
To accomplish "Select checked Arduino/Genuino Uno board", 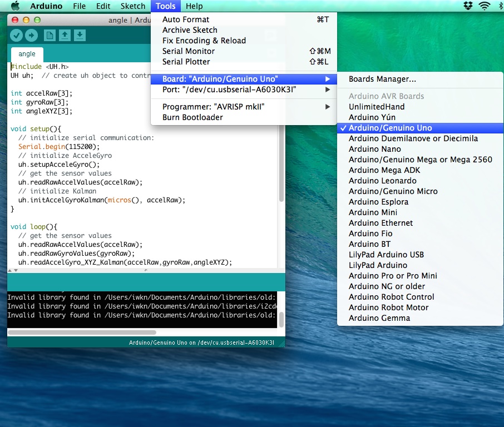I will click(x=420, y=128).
